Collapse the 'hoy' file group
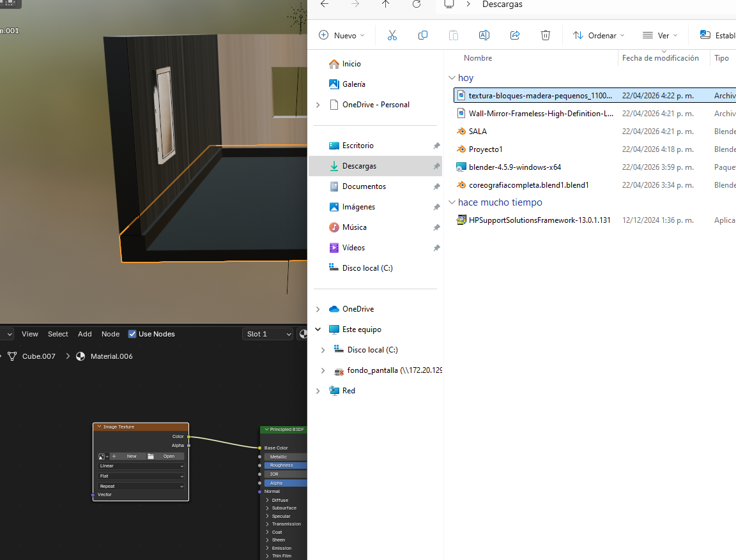 pyautogui.click(x=452, y=78)
